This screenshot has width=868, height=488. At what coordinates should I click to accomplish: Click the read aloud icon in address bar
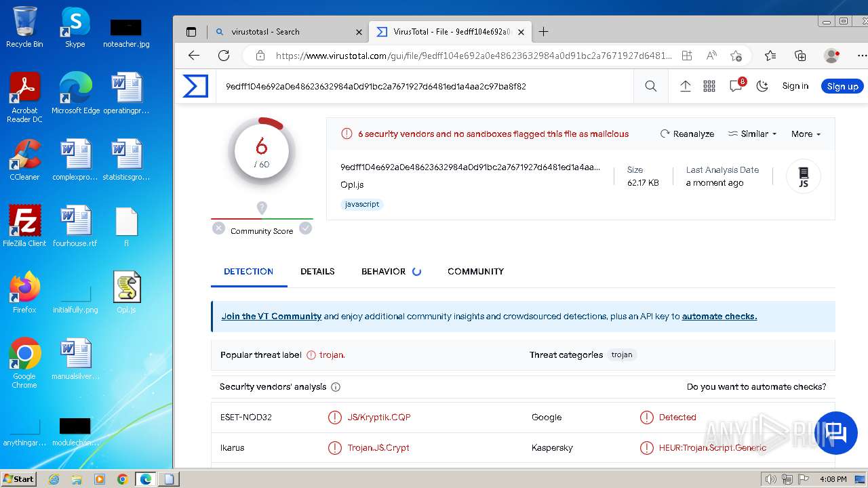[711, 56]
